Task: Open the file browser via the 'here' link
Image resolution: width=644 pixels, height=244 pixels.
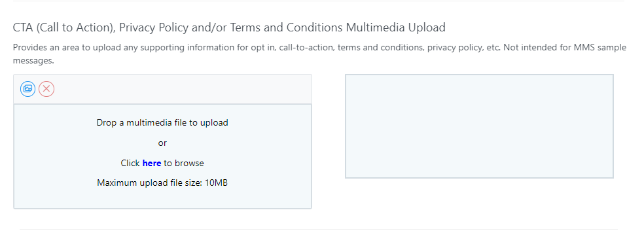Action: click(x=152, y=163)
